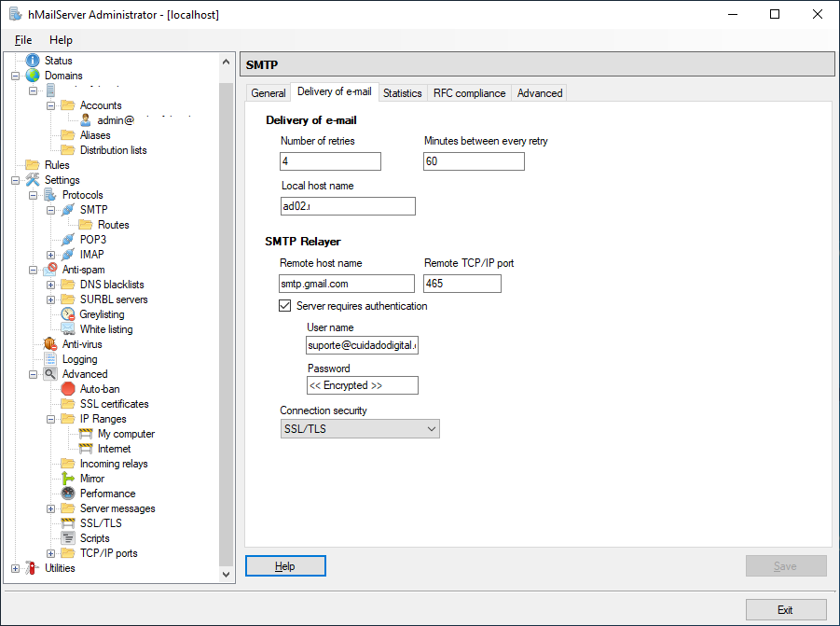Switch to the Statistics tab
The image size is (840, 626).
pos(402,93)
